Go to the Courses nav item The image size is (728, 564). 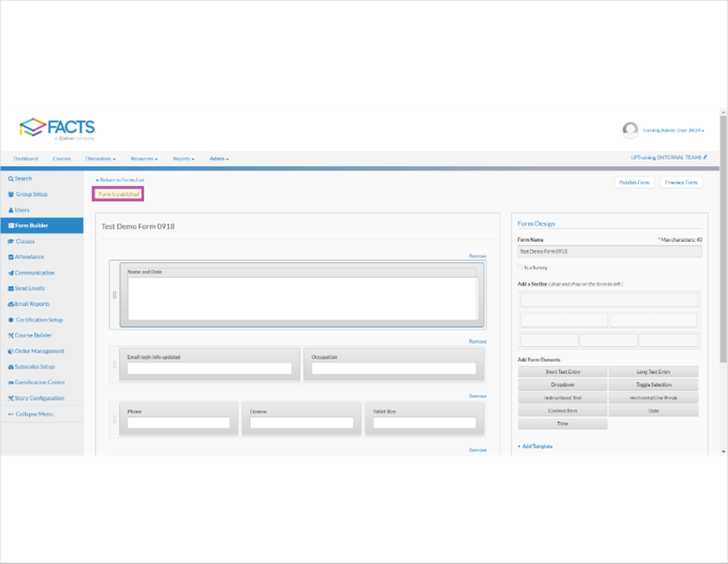tap(61, 159)
